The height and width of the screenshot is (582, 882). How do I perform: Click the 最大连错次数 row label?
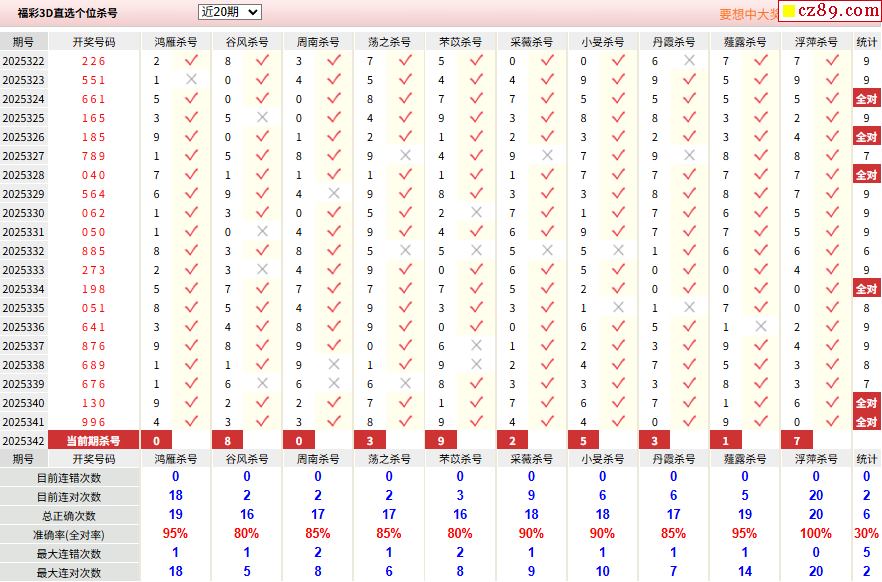69,554
